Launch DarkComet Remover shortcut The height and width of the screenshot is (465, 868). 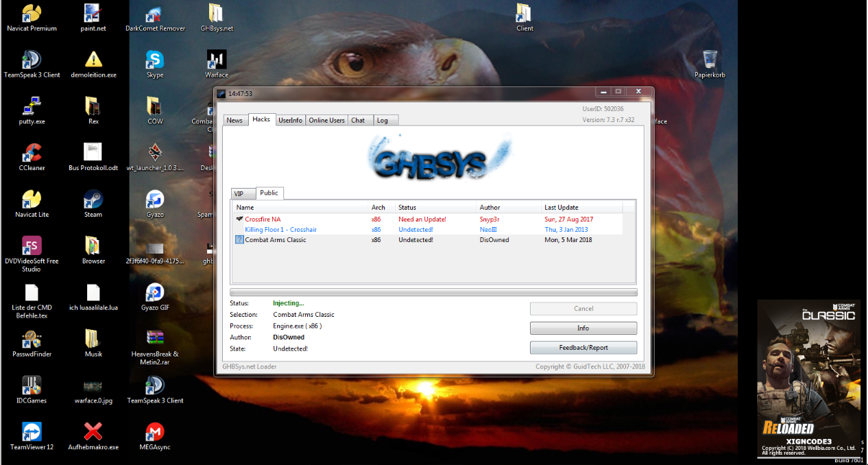point(155,19)
